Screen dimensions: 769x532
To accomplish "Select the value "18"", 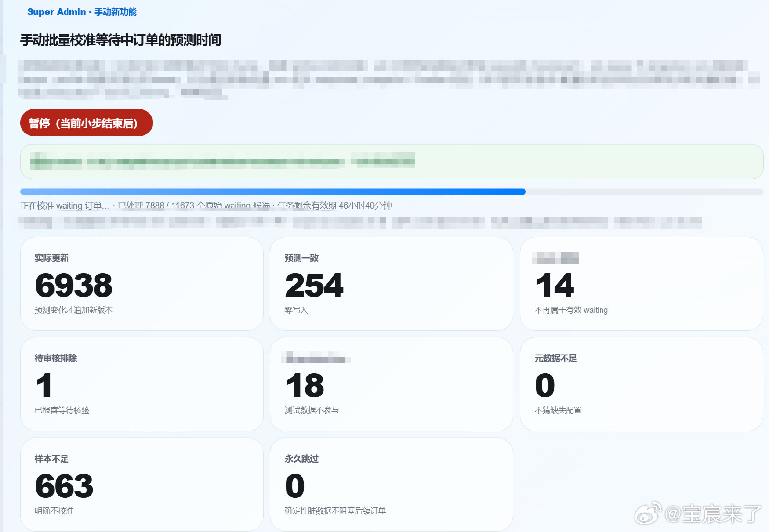I will (304, 385).
